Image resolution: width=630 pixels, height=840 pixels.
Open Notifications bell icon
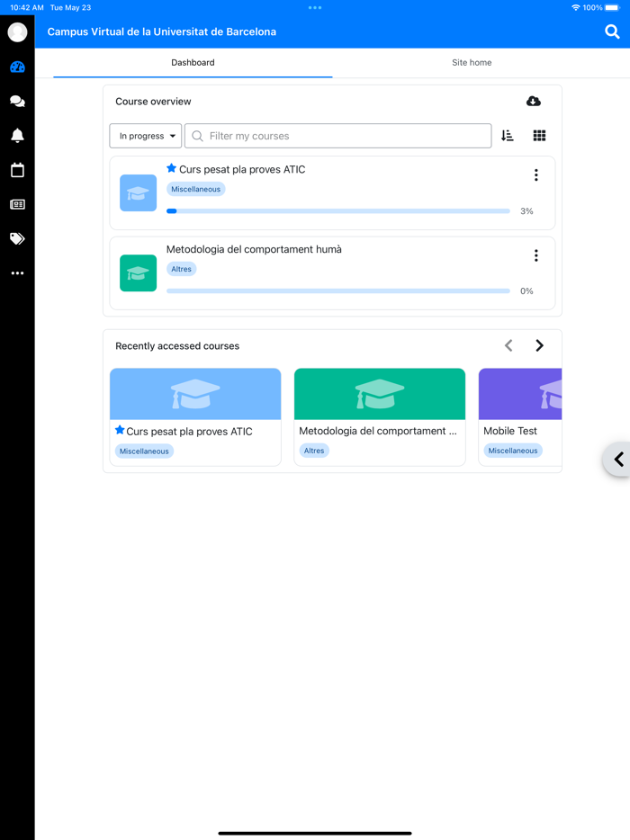pos(17,136)
